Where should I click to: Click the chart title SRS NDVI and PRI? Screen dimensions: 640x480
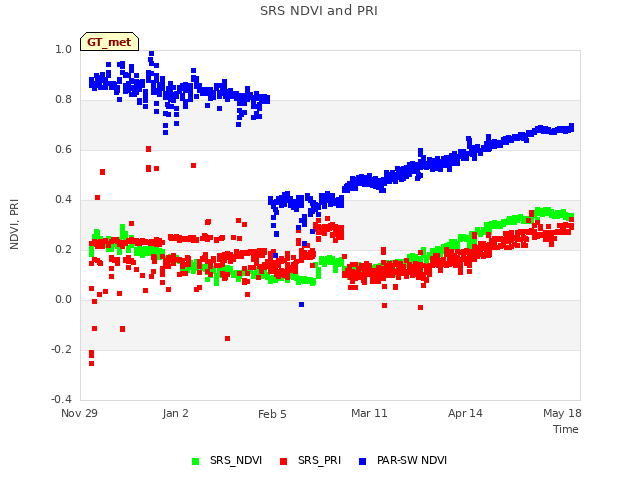pyautogui.click(x=319, y=10)
